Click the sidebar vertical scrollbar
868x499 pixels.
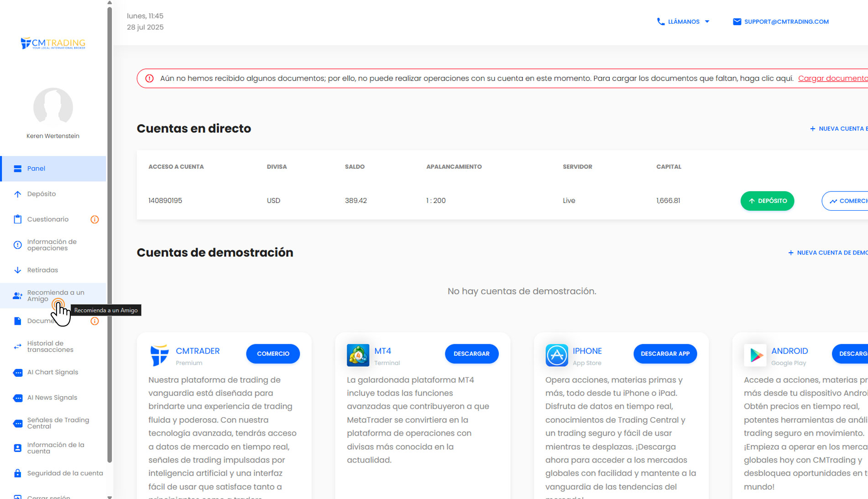tap(110, 234)
